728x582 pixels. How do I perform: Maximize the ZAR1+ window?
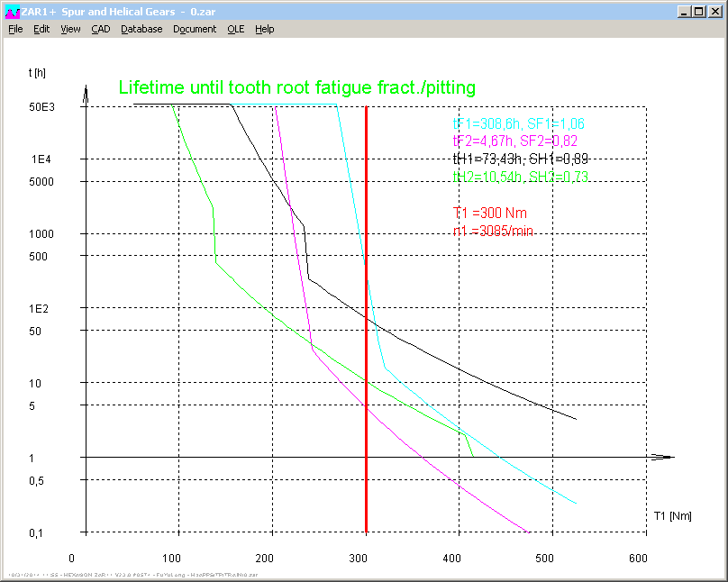coord(698,12)
